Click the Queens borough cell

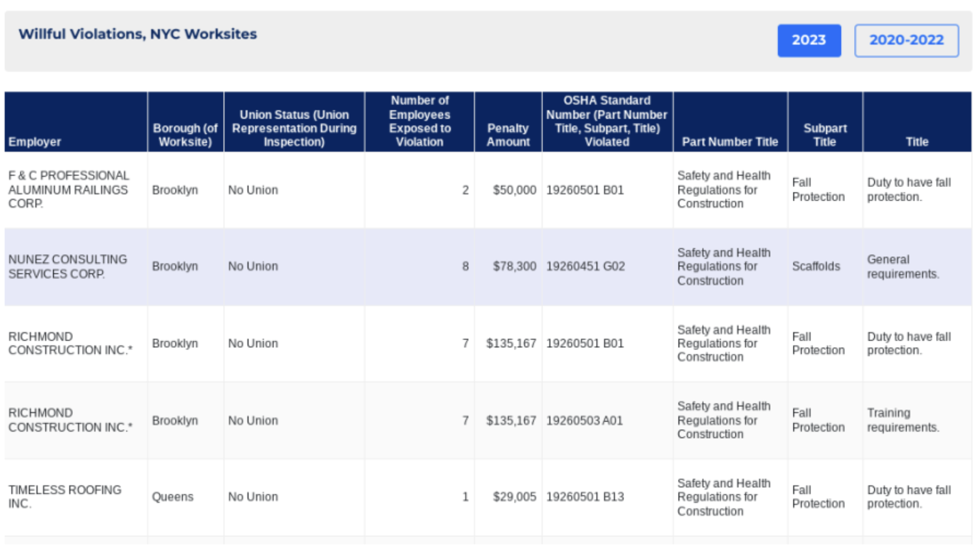pyautogui.click(x=172, y=497)
